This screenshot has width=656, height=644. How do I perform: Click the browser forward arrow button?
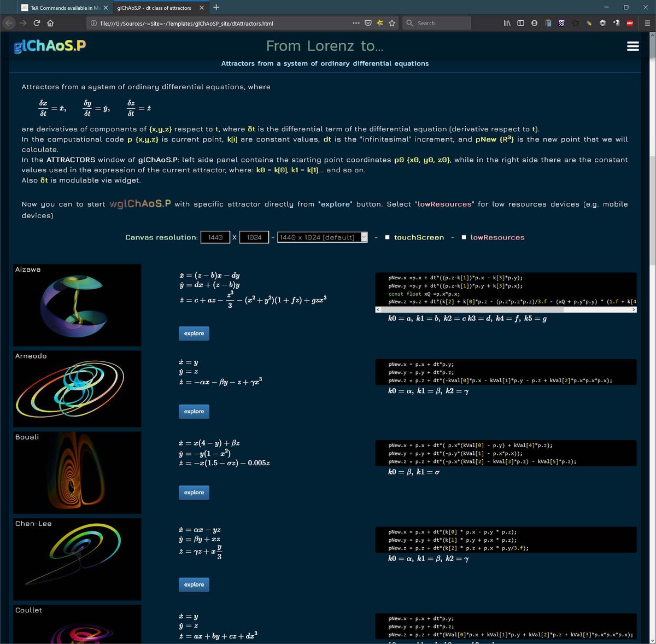(x=23, y=23)
